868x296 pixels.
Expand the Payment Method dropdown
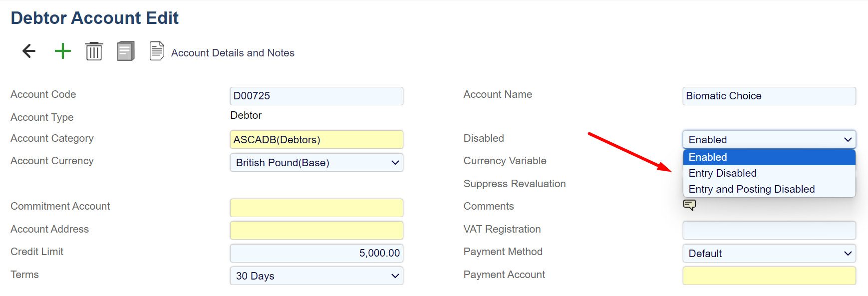(x=769, y=254)
